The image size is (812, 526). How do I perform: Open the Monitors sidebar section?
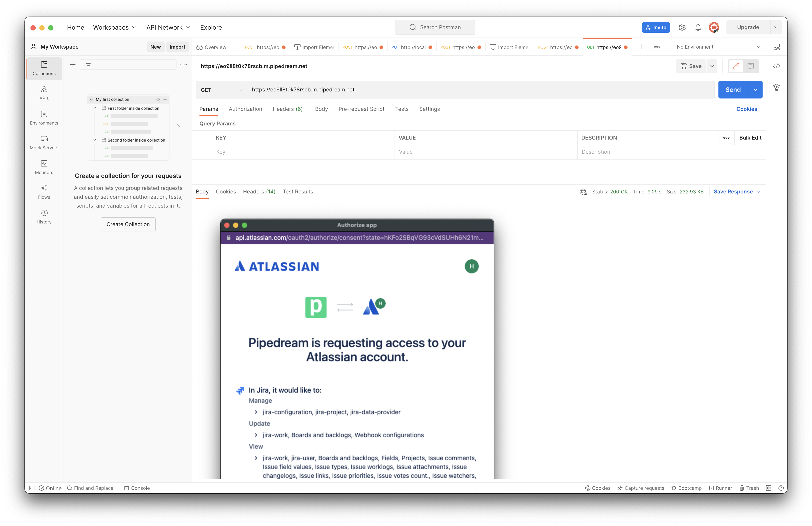44,167
